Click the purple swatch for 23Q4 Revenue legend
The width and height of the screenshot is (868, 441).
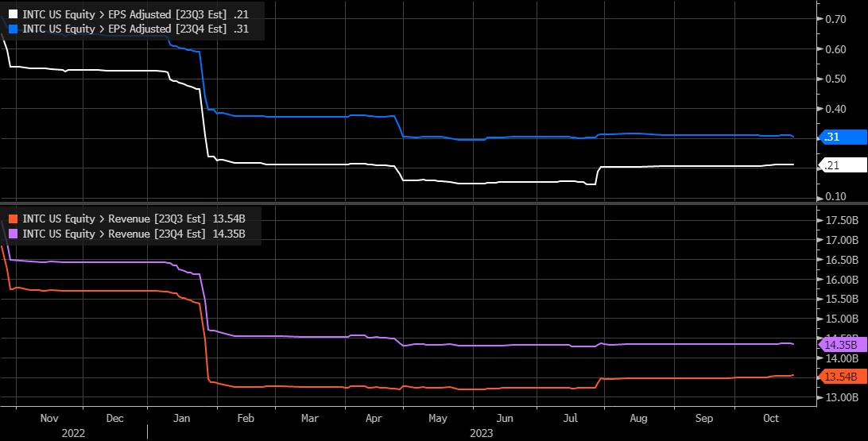(x=14, y=234)
